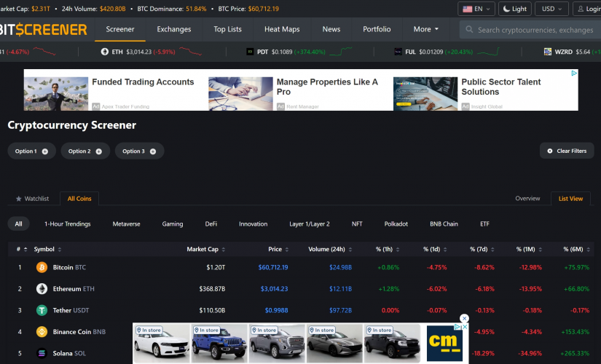Screen dimensions: 601x364
Task: Click the Login user icon
Action: (581, 9)
